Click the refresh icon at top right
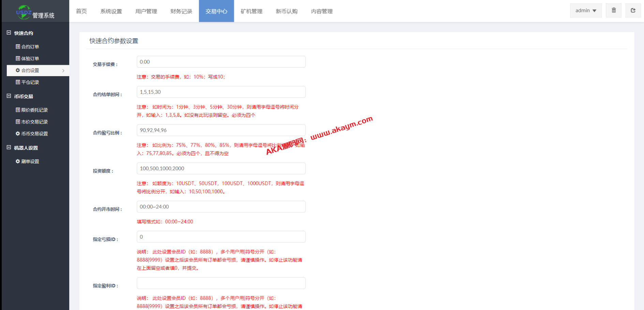Screen dimensions: 644x310 633,11
